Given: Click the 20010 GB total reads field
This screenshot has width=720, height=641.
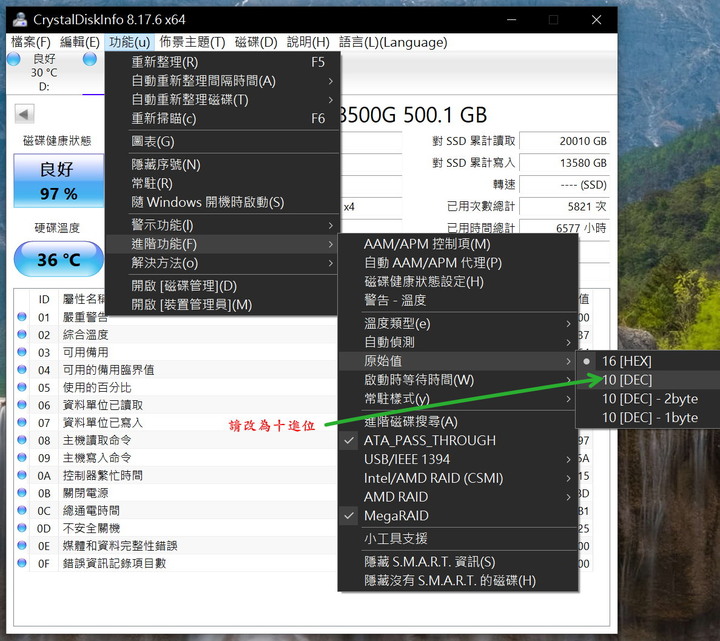Looking at the screenshot, I should [564, 141].
